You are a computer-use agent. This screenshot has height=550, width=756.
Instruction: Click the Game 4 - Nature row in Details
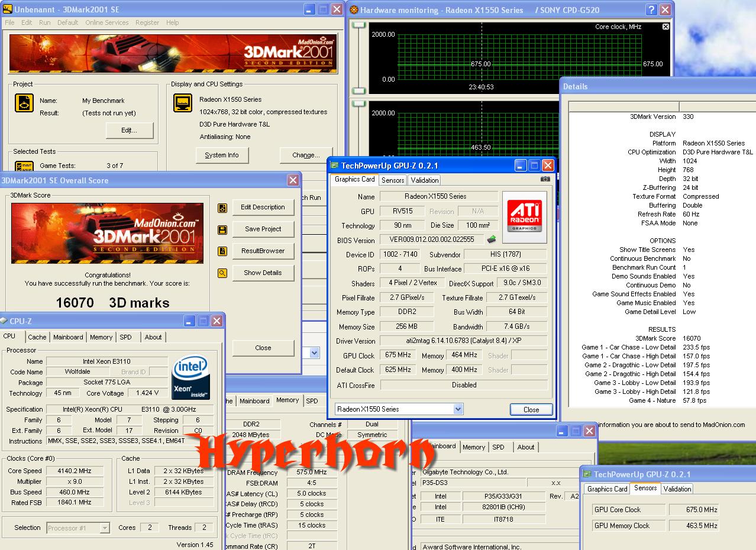tap(663, 400)
